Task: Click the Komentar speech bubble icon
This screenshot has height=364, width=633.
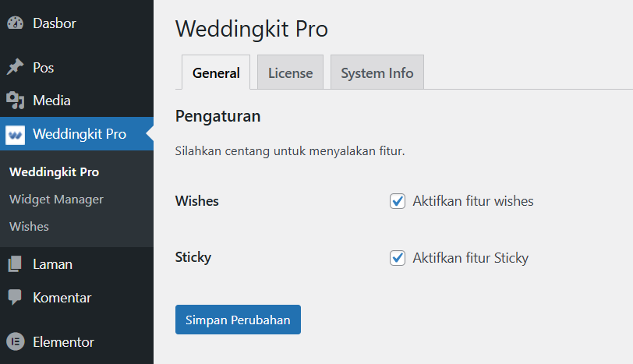Action: pos(16,297)
